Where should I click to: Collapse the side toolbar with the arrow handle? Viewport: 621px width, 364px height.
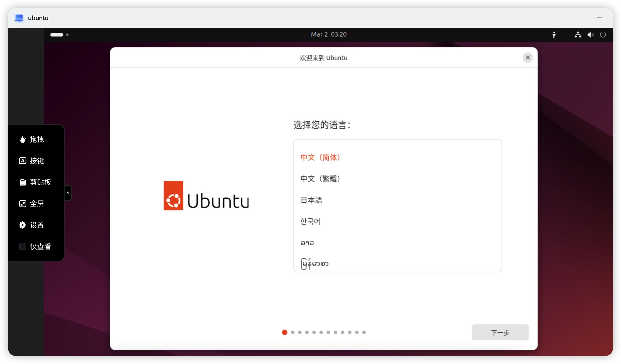[x=68, y=193]
